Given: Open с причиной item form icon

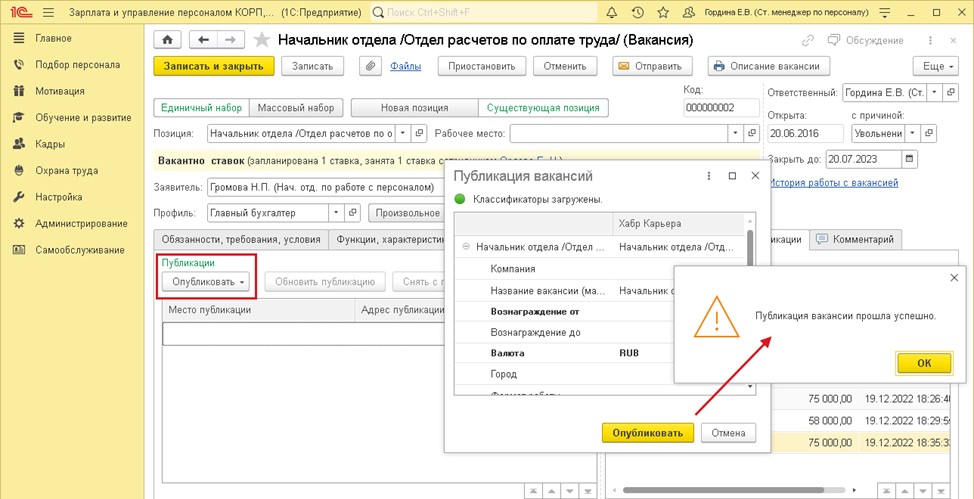Looking at the screenshot, I should coord(929,133).
